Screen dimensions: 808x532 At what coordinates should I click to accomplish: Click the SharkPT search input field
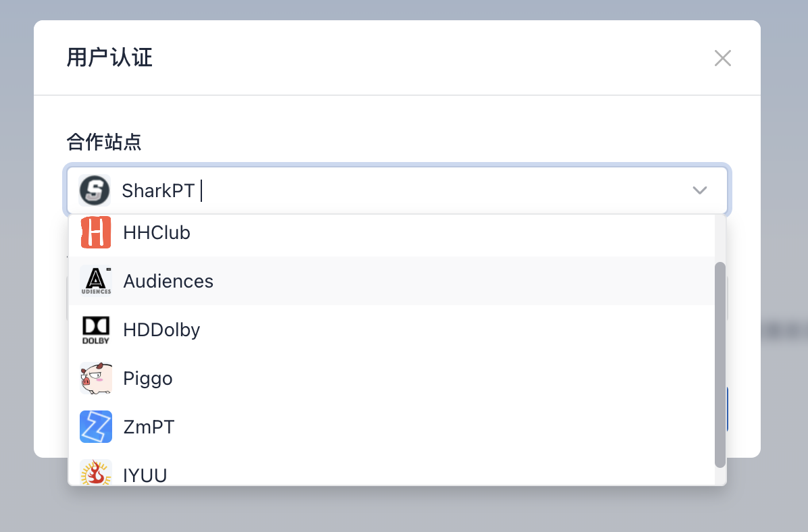click(405, 190)
